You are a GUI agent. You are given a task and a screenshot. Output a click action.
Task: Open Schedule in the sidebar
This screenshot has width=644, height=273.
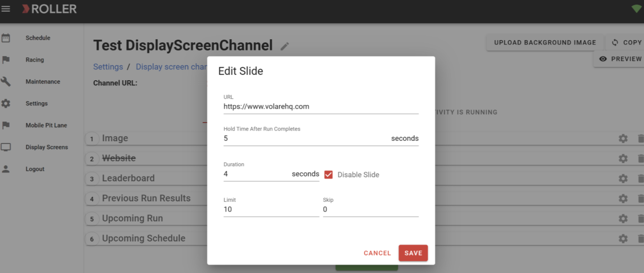pyautogui.click(x=38, y=38)
